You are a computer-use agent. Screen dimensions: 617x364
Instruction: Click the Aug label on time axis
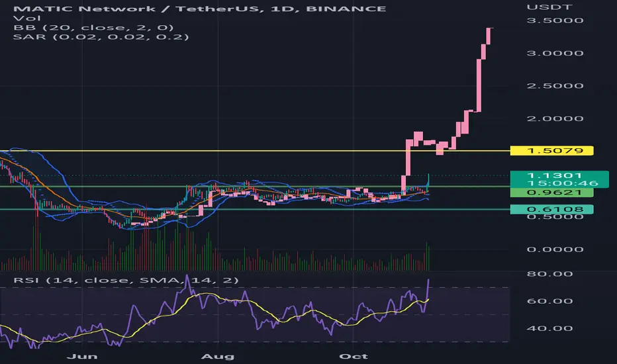click(217, 357)
